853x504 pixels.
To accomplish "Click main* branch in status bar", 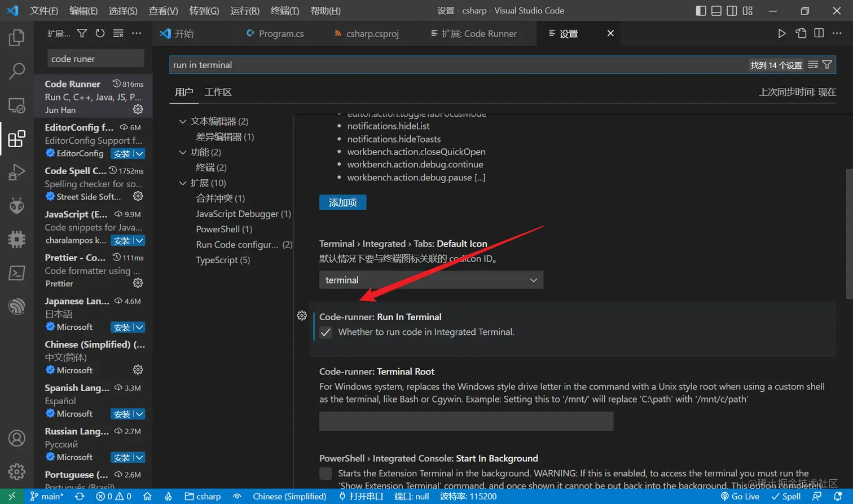I will (x=47, y=497).
